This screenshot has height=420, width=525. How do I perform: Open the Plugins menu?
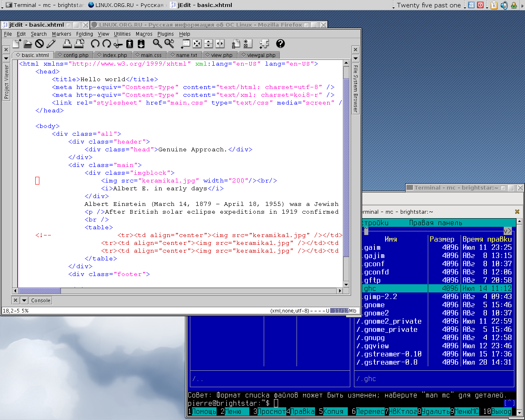166,34
